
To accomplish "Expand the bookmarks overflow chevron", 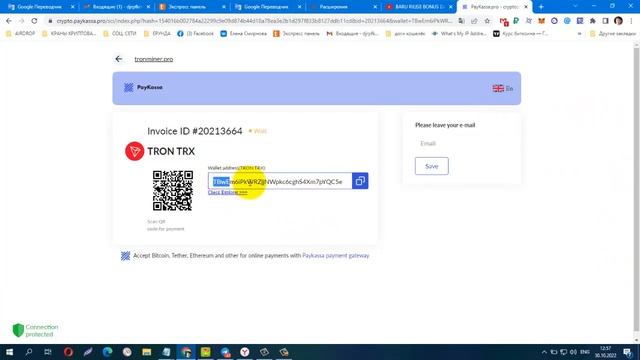I will click(580, 33).
